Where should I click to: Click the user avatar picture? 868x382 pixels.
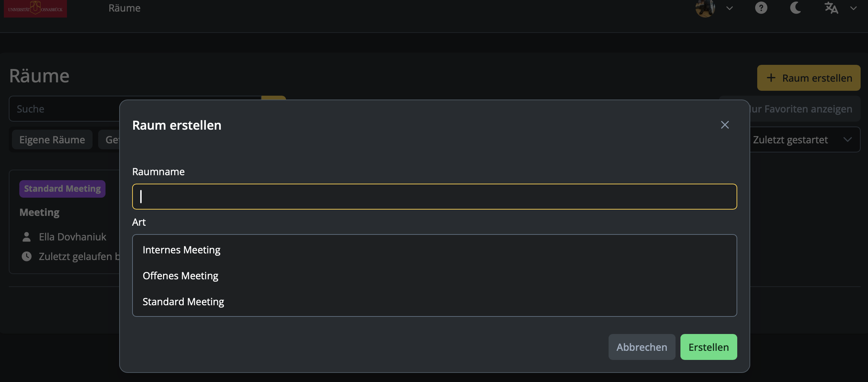(x=705, y=8)
